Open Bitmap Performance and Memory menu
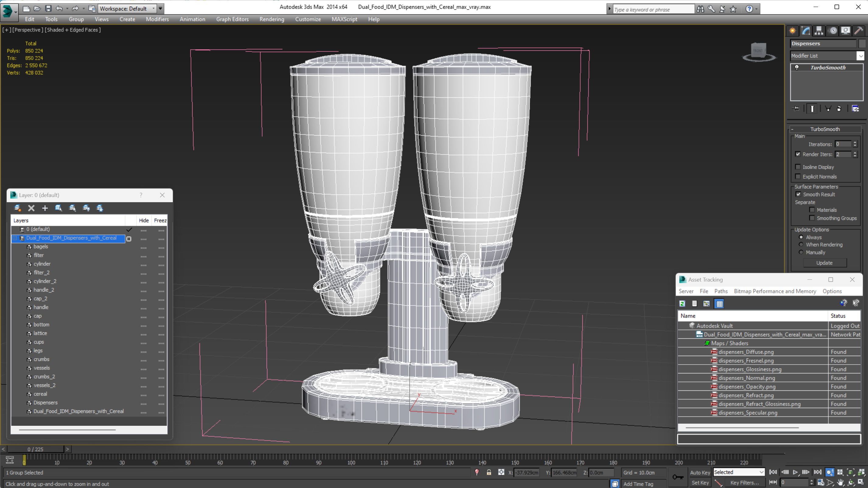The image size is (868, 488). pos(775,291)
